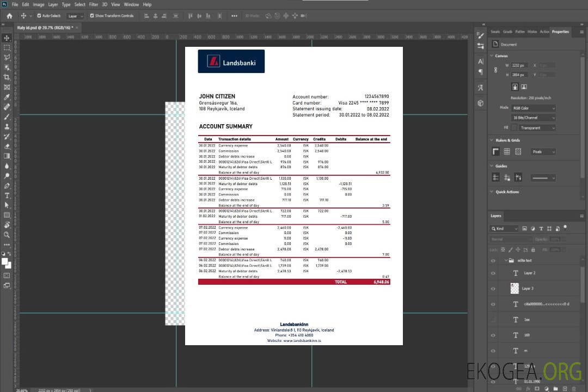Open the Fill Transparent dropdown
588x392 pixels.
pos(537,128)
